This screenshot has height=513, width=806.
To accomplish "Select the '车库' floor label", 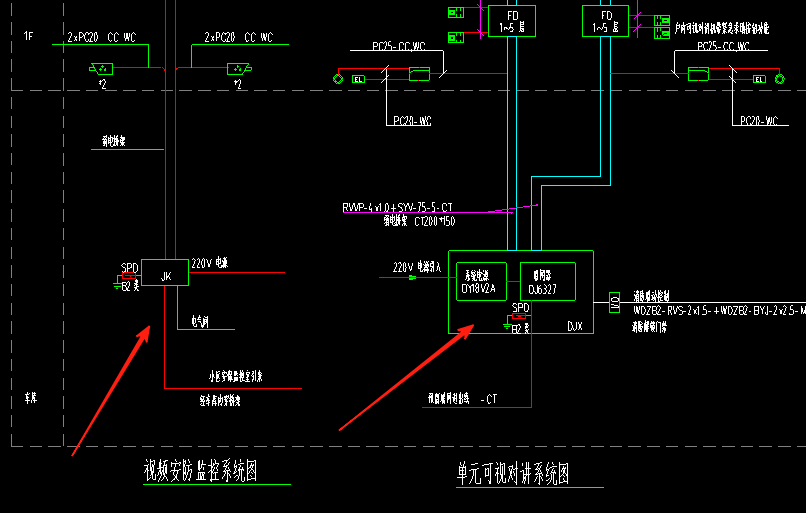I will click(31, 397).
